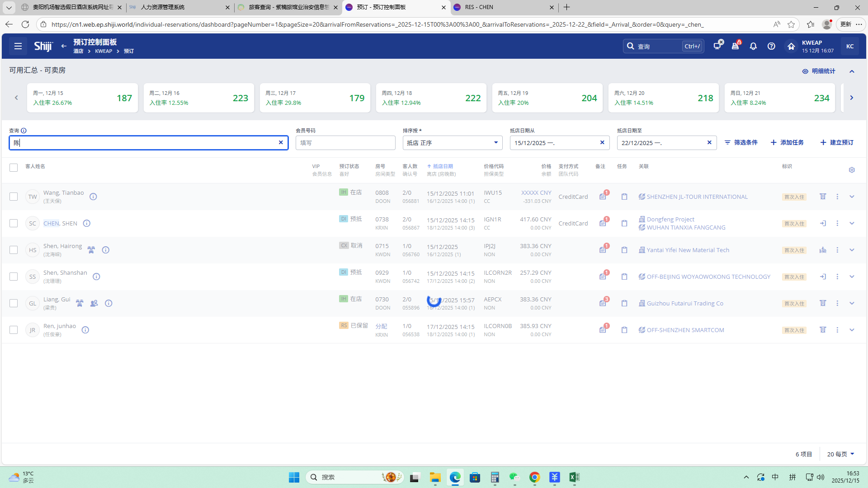Image resolution: width=868 pixels, height=488 pixels.
Task: Click KWEAP in the breadcrumb
Action: tap(104, 51)
